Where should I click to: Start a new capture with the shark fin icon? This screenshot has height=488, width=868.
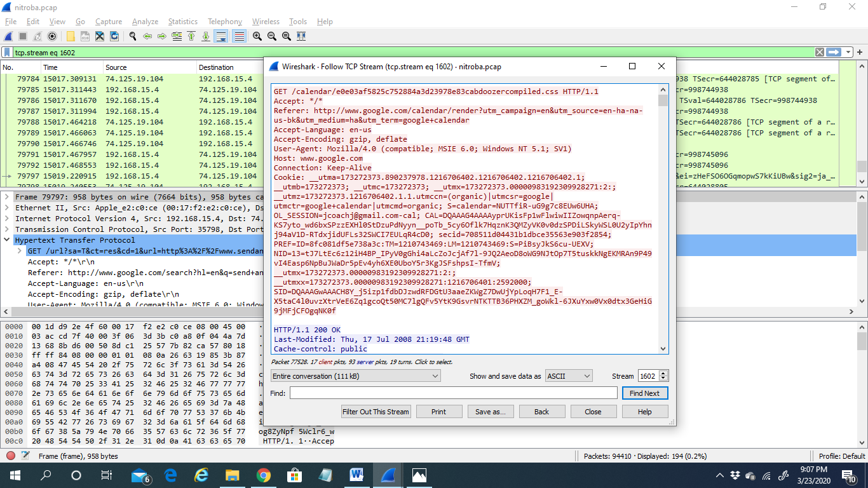click(8, 36)
